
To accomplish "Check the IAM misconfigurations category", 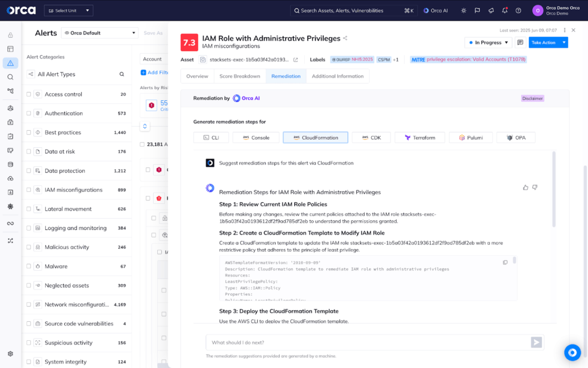I will point(29,190).
